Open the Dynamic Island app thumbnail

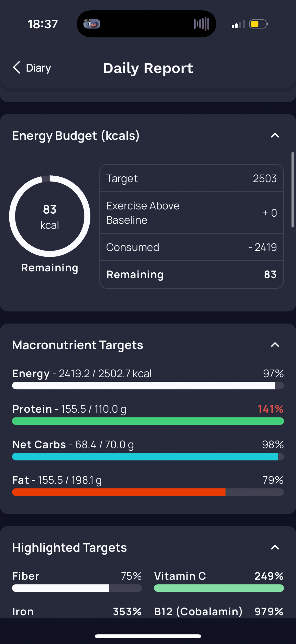[92, 24]
